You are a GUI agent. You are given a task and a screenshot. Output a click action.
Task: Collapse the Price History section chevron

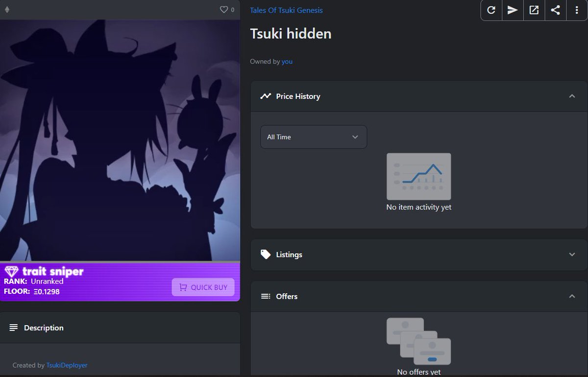(x=572, y=96)
